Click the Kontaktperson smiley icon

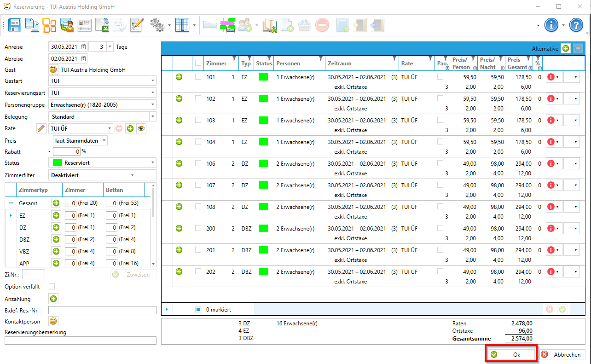53,321
